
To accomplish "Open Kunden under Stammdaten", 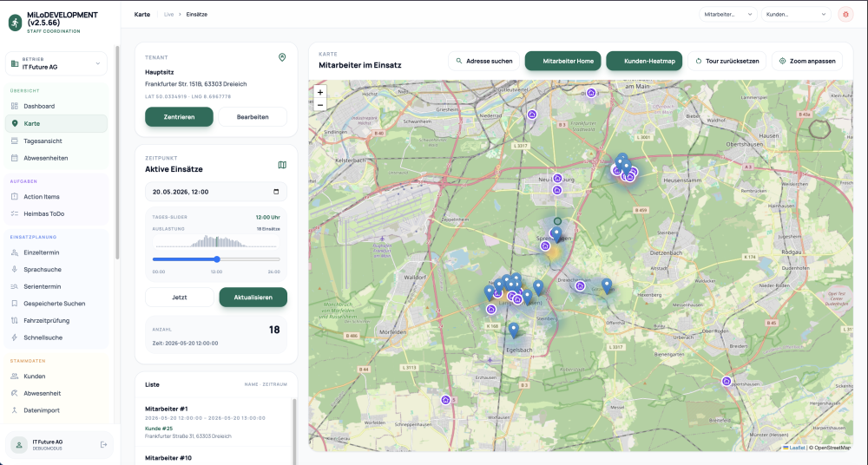I will coord(56,377).
